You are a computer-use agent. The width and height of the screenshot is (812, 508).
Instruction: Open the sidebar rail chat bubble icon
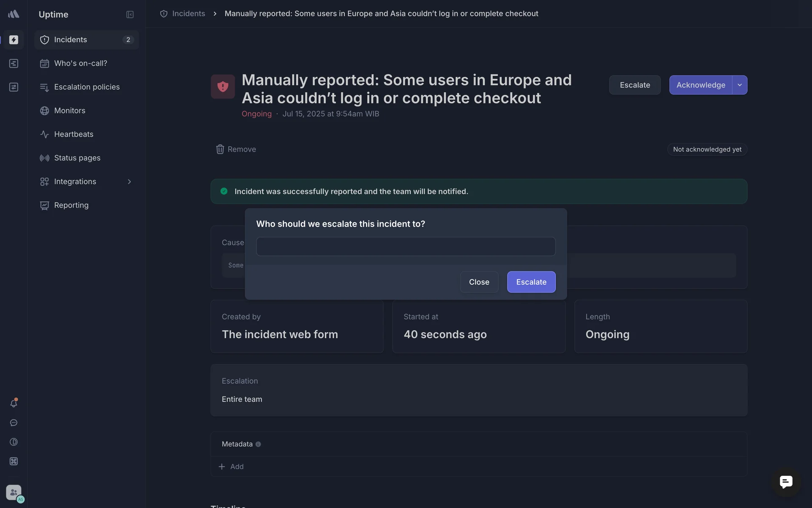pos(14,423)
